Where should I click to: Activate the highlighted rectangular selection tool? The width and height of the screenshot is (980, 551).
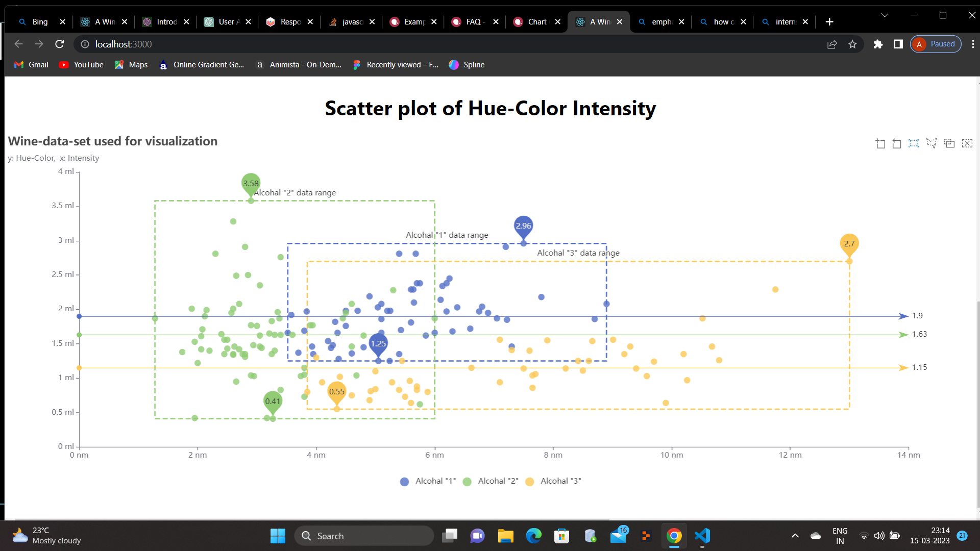[x=913, y=143]
